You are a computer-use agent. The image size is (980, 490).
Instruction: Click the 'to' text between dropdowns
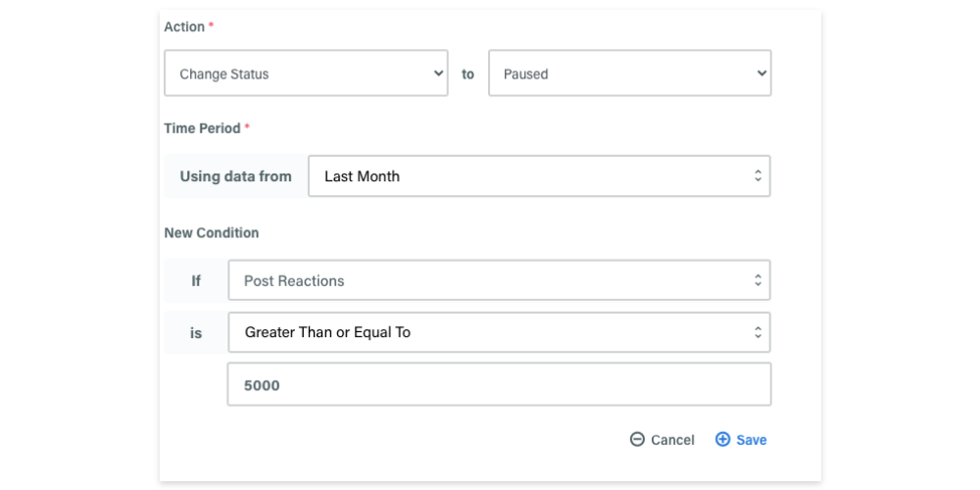[x=468, y=73]
